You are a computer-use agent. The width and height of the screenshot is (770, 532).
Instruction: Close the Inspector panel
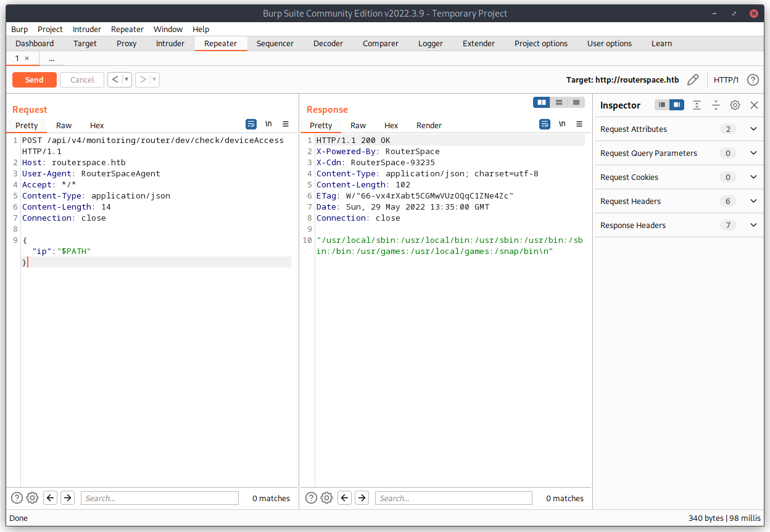tap(754, 105)
